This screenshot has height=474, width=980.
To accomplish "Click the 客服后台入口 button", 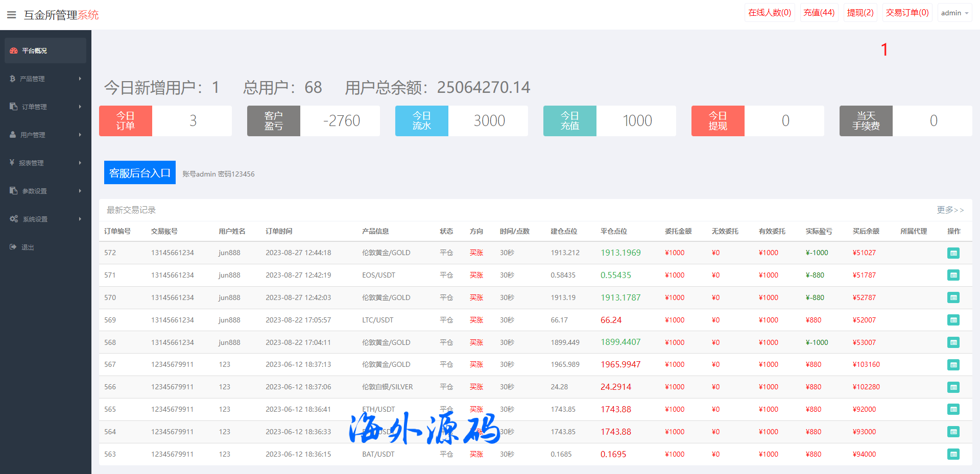I will (140, 173).
